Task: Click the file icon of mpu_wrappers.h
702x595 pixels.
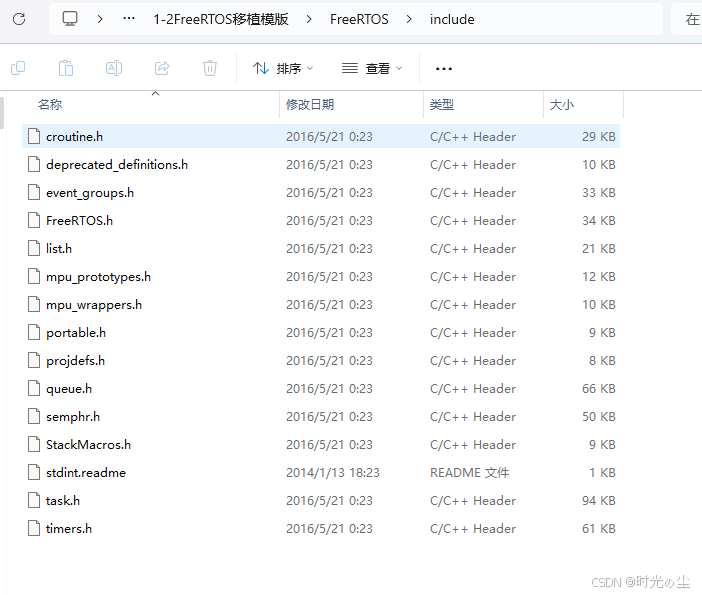Action: tap(34, 304)
